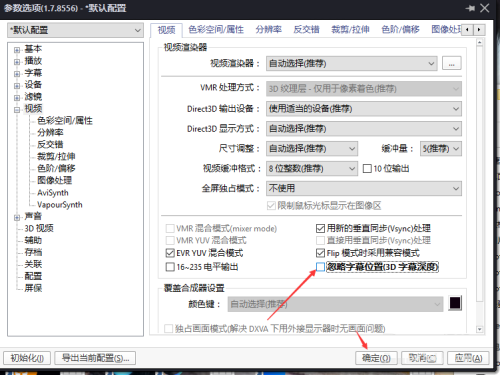This screenshot has width=500, height=375.
Task: Enable 忽略字幕位置(3D 字幕深度) checkbox
Action: pyautogui.click(x=320, y=267)
